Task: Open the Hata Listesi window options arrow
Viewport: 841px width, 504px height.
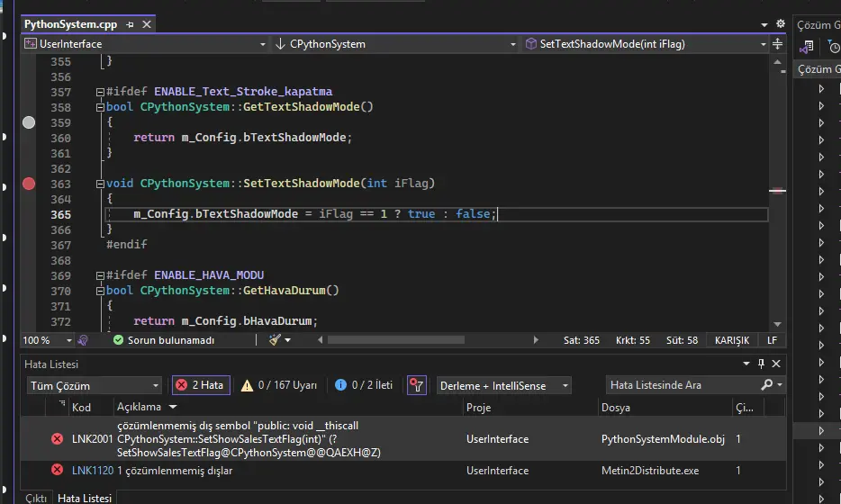Action: click(746, 364)
